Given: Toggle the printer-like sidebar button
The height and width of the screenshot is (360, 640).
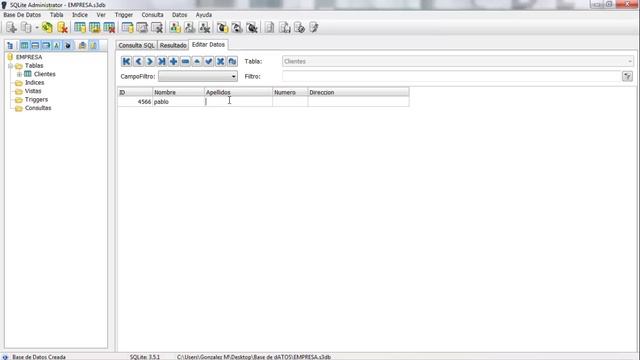Looking at the screenshot, I should [82, 45].
